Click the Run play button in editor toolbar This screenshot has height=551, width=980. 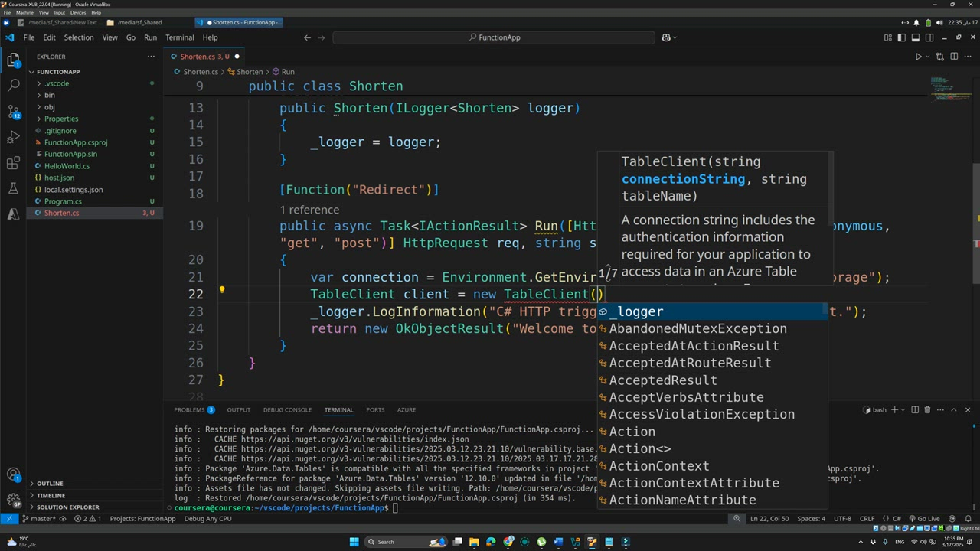click(919, 57)
